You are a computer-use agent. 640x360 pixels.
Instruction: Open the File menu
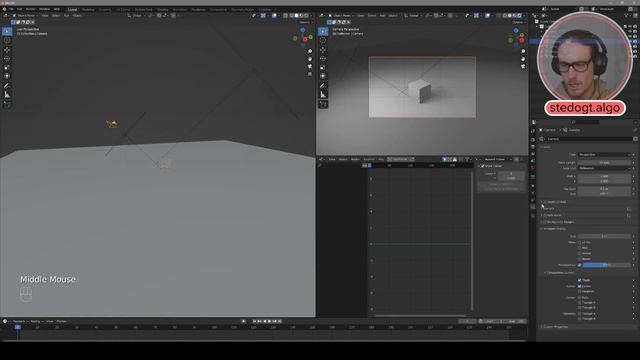tap(11, 9)
